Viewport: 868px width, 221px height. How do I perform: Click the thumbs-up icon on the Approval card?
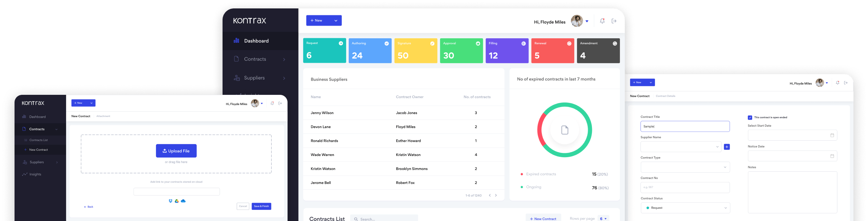(x=478, y=44)
